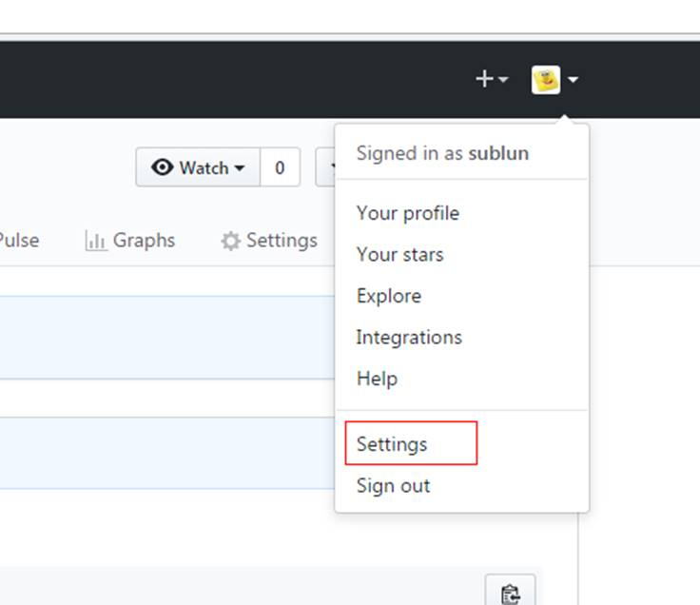Switch to the Graphs tab

click(x=143, y=240)
